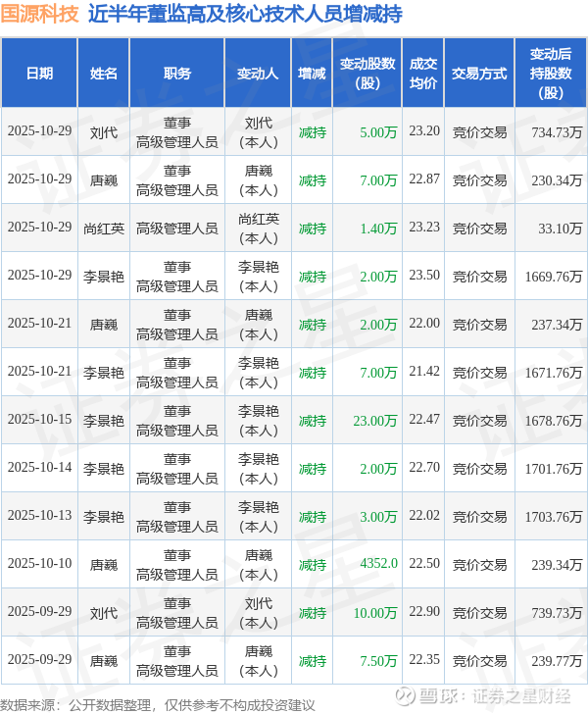
Task: Select the holding 1671.76万
Action: (x=554, y=373)
